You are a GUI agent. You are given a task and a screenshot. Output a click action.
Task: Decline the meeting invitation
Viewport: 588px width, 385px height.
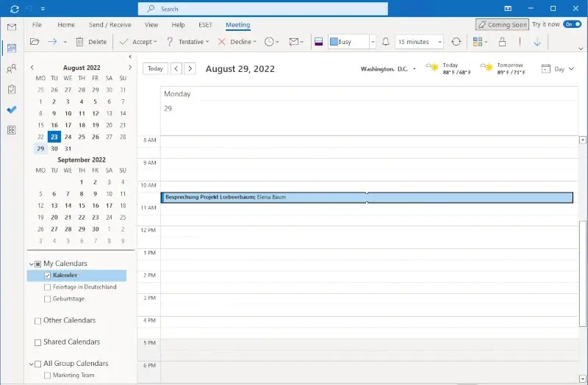tap(237, 42)
